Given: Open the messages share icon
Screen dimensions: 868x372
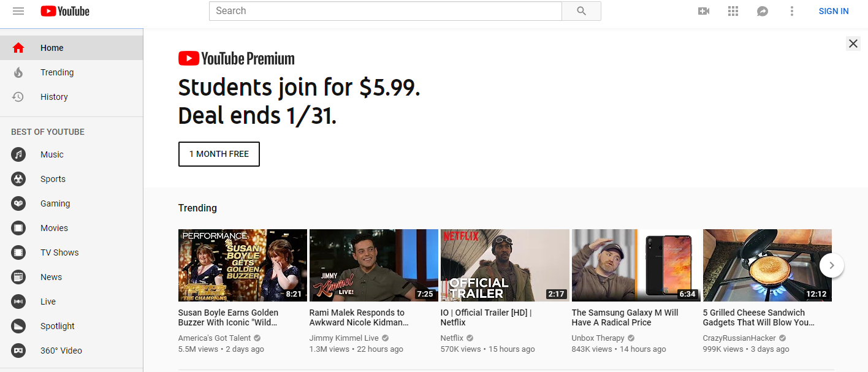Looking at the screenshot, I should pyautogui.click(x=763, y=11).
